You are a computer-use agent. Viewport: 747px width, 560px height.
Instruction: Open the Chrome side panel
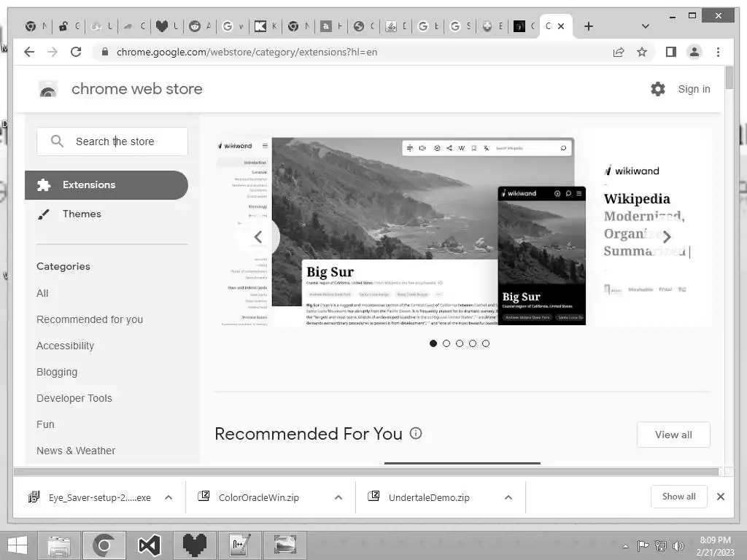tap(671, 52)
